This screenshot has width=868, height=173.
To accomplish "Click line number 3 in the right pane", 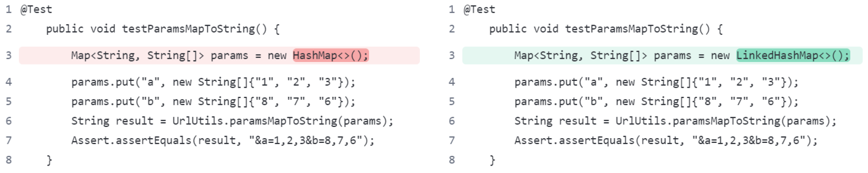I will click(452, 55).
